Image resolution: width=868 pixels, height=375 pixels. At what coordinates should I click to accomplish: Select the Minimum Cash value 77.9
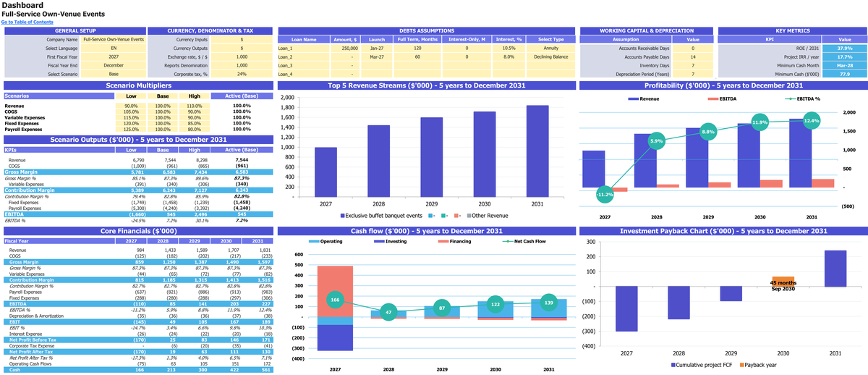coord(845,74)
